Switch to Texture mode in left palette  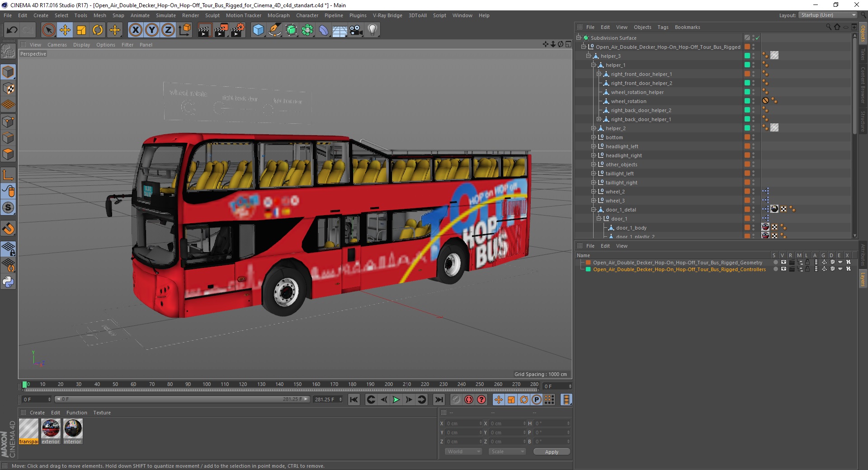pos(8,89)
